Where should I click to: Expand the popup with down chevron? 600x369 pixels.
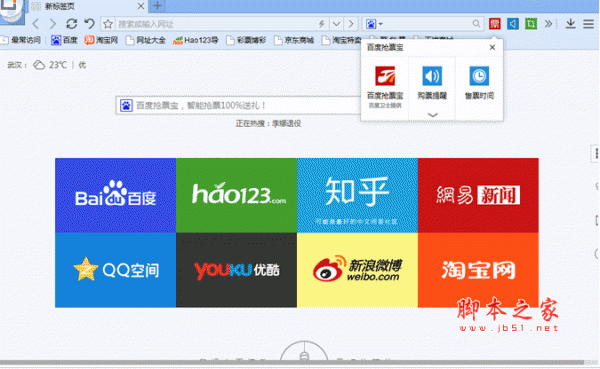click(432, 114)
